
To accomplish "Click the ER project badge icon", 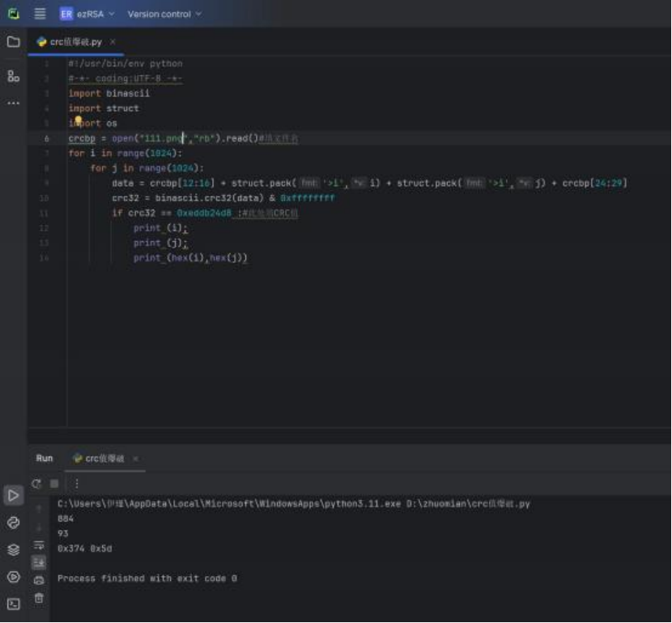I will pyautogui.click(x=66, y=14).
